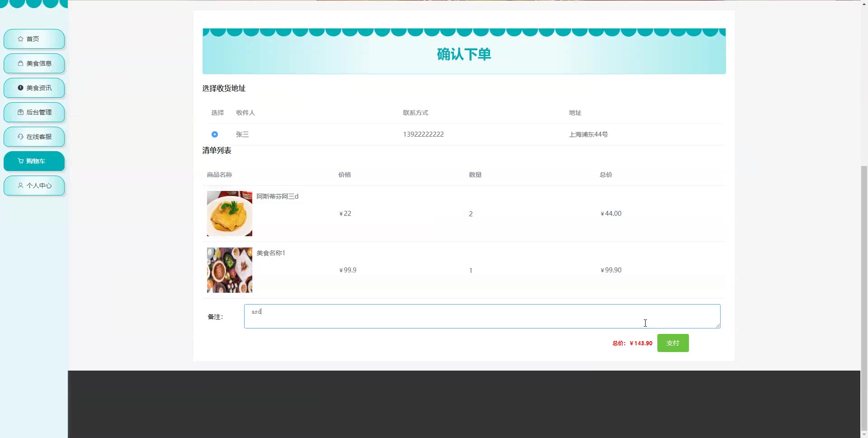
Task: Click the recipient name 张三
Action: [x=242, y=134]
